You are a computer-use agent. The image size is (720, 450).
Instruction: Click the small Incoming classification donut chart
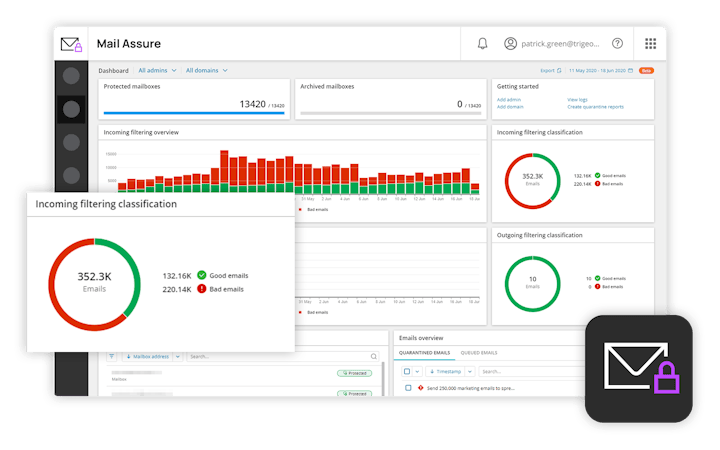pyautogui.click(x=532, y=181)
